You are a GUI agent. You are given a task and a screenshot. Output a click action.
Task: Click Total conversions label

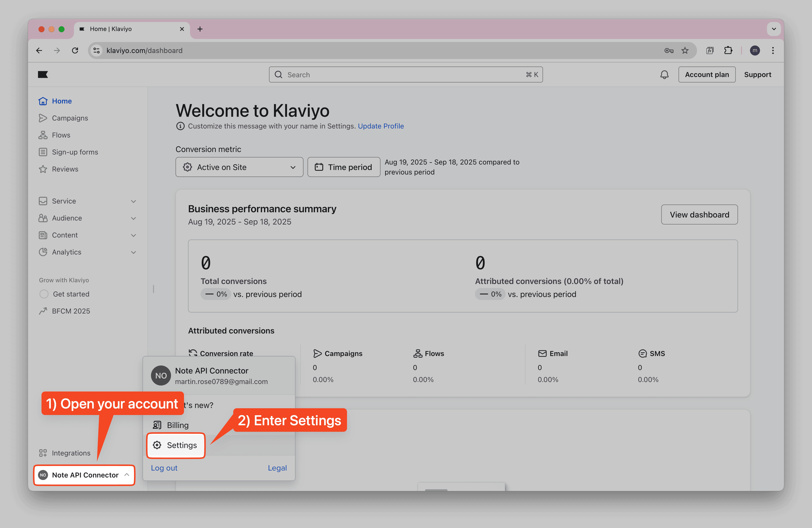(x=233, y=281)
